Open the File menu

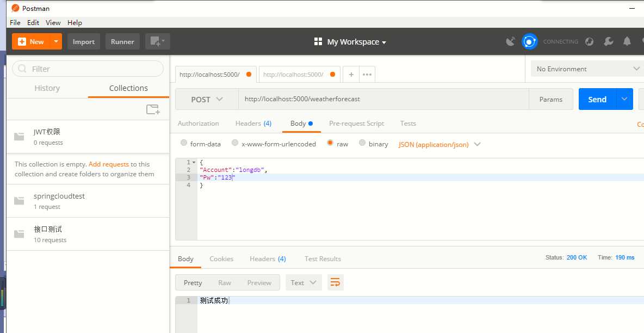coord(15,23)
